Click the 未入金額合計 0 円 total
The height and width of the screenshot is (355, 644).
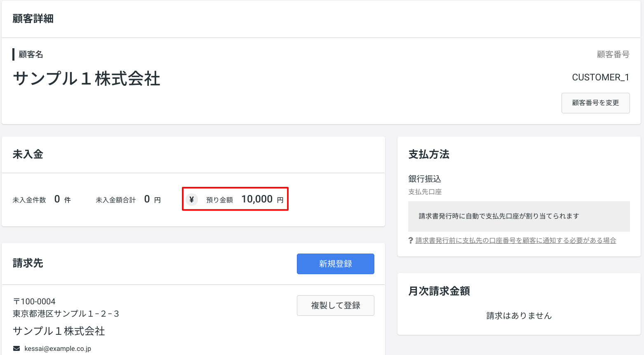tap(128, 200)
